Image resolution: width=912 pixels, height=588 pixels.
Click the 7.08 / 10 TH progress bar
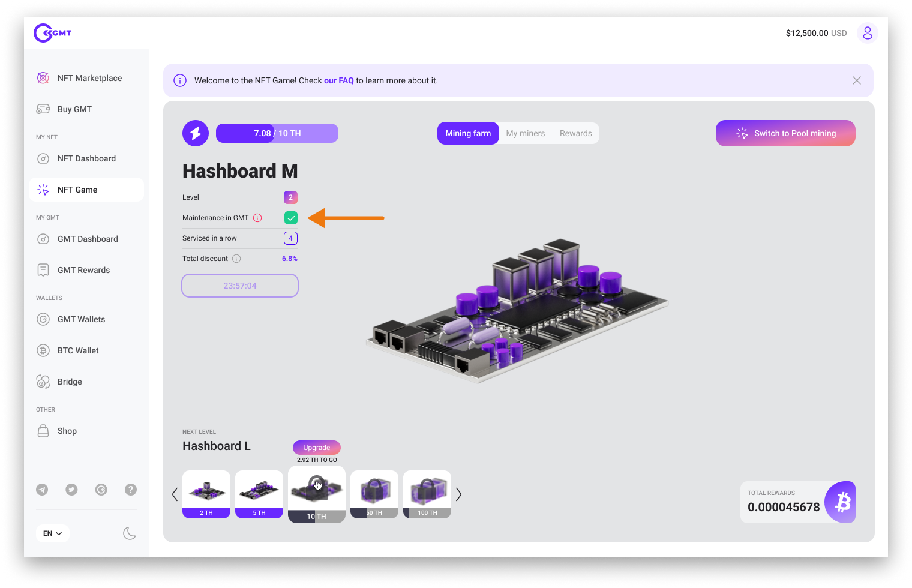[277, 133]
